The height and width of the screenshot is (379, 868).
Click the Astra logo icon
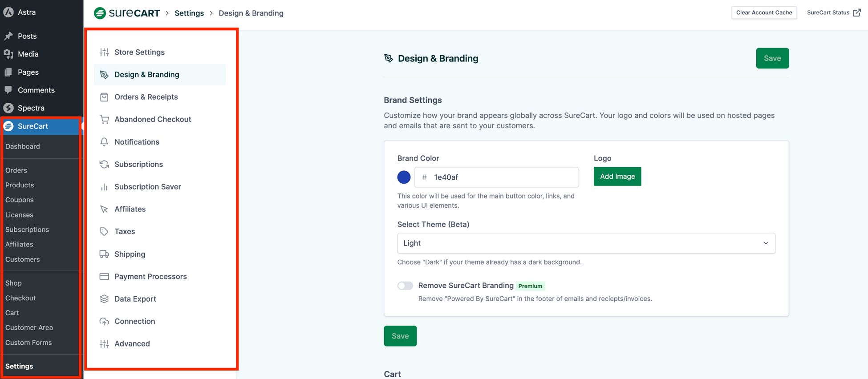point(8,12)
